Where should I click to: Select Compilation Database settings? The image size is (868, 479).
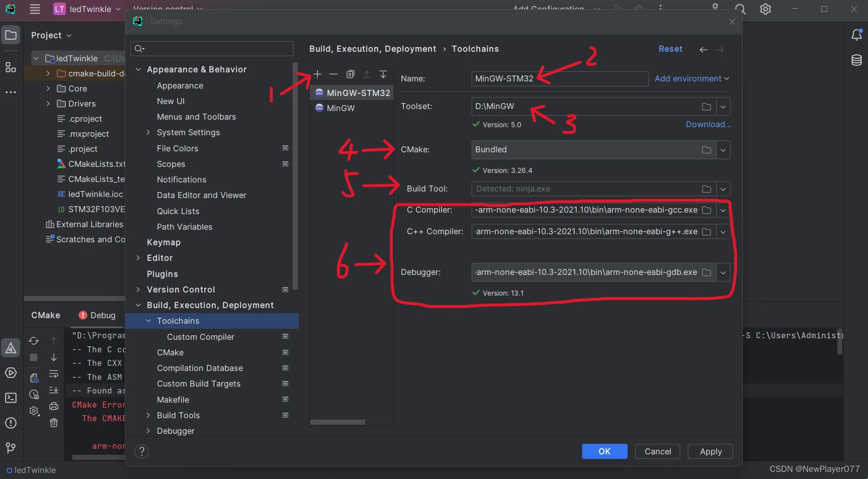[x=200, y=368]
